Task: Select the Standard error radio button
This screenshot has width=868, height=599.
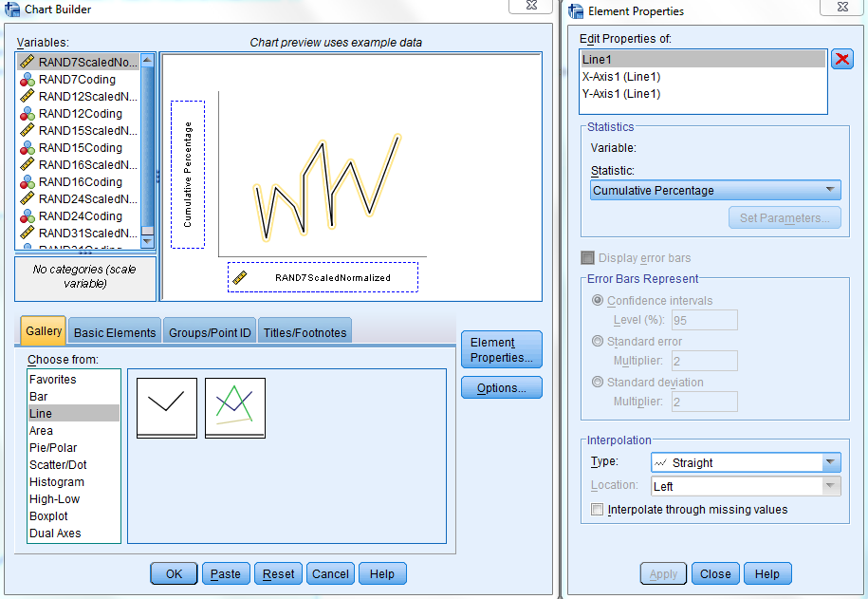Action: 598,342
